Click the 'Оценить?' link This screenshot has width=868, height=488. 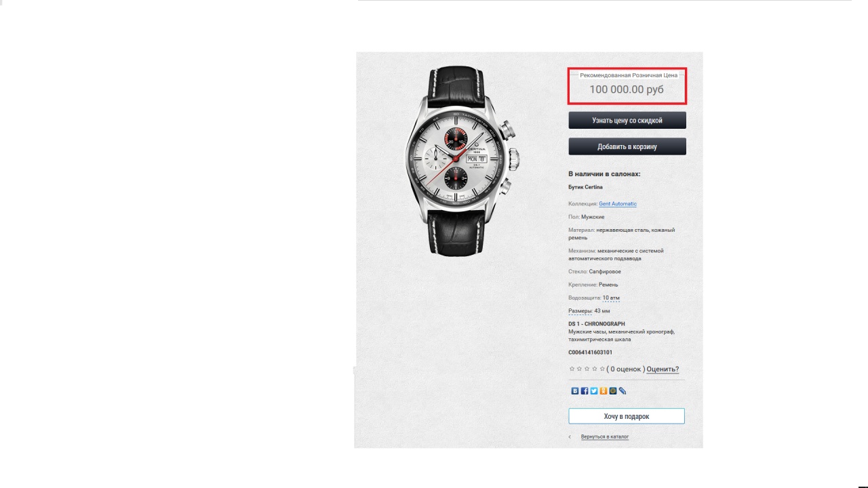tap(663, 369)
